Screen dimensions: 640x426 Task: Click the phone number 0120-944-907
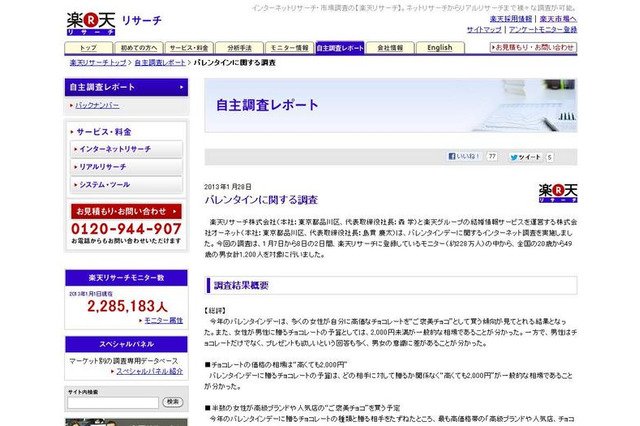[x=127, y=229]
